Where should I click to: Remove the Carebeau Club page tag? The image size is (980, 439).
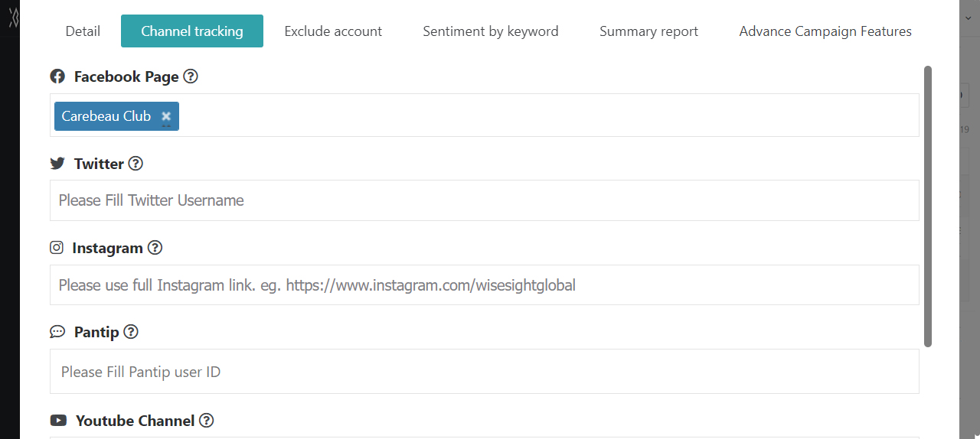point(166,116)
